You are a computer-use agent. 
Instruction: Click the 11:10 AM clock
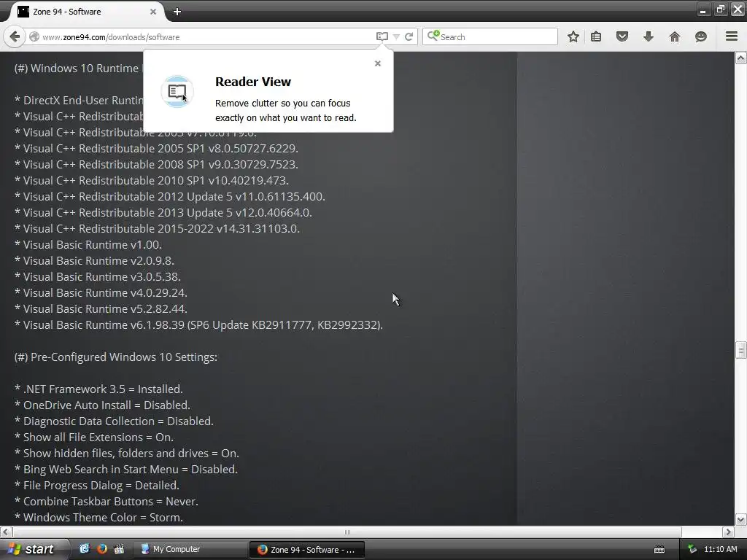[x=720, y=549]
